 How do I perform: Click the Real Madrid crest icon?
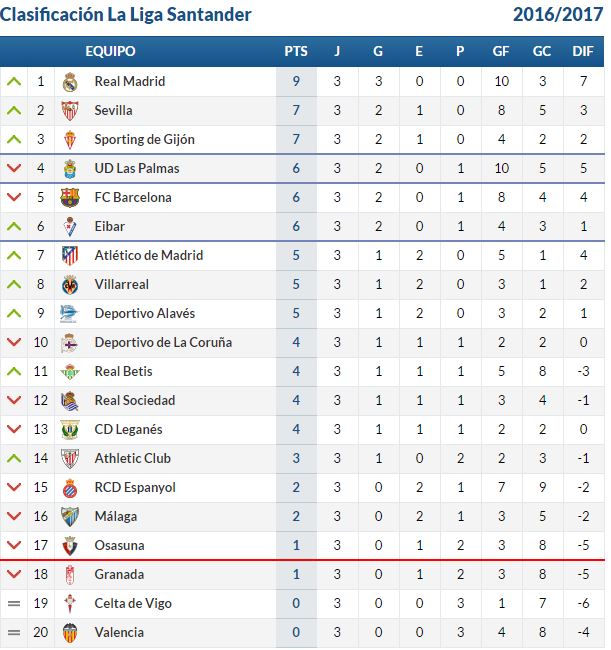pyautogui.click(x=70, y=82)
